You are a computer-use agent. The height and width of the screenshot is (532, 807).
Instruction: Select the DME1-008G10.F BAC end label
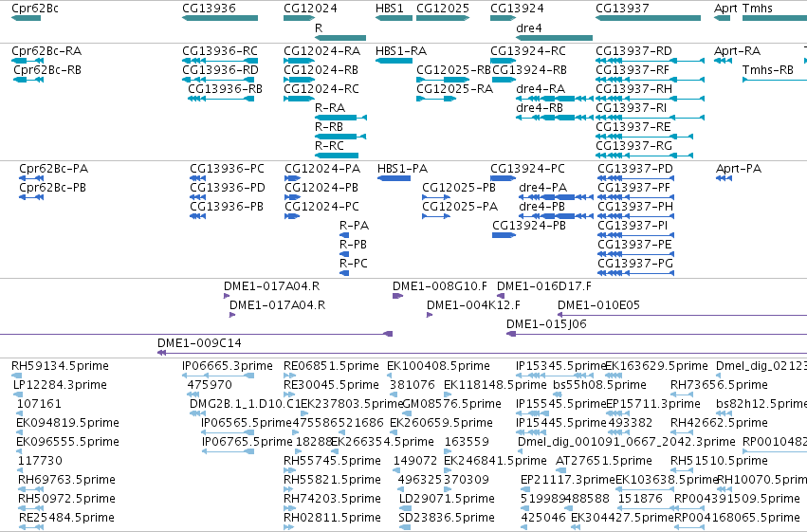[x=440, y=286]
